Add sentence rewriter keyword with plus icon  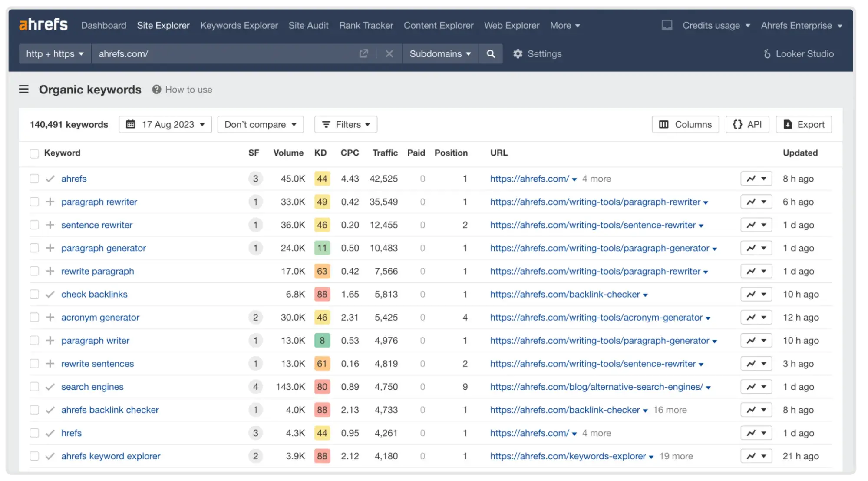[50, 225]
